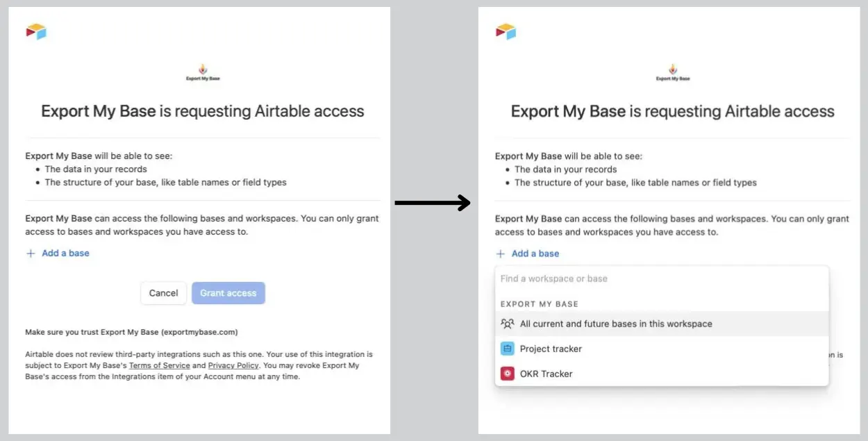Screen dimensions: 868x441
Task: Collapse Add a base in right panel
Action: (x=535, y=253)
